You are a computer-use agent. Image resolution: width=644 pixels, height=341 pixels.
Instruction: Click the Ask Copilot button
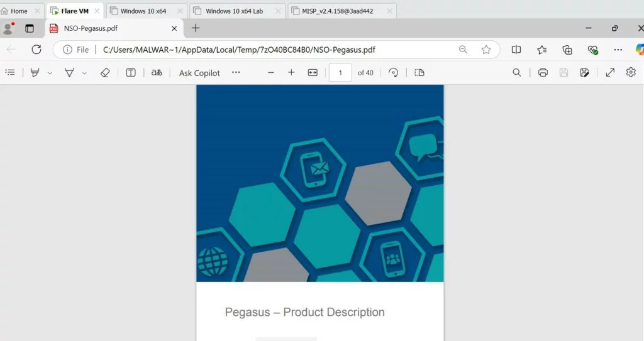199,73
